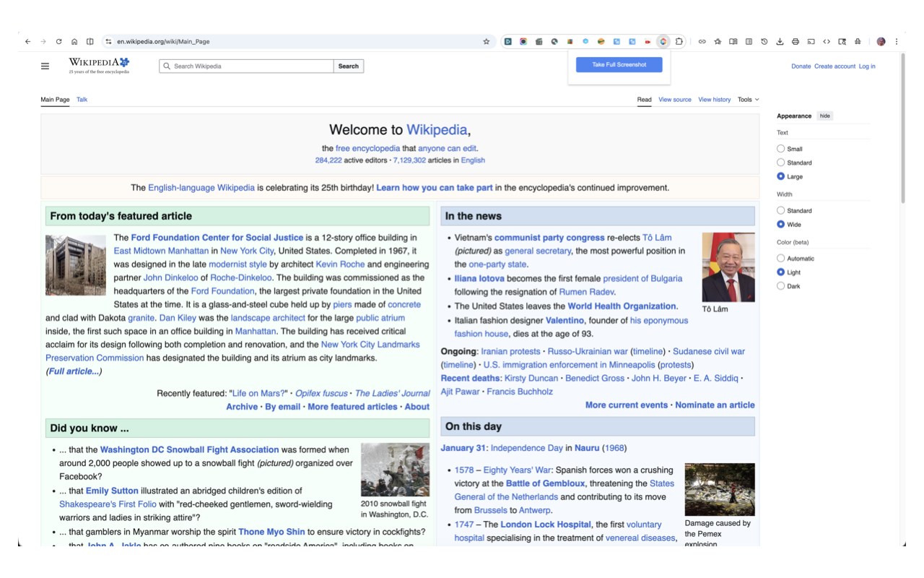Click the browser address bar URL
The height and width of the screenshot is (578, 924).
point(163,42)
